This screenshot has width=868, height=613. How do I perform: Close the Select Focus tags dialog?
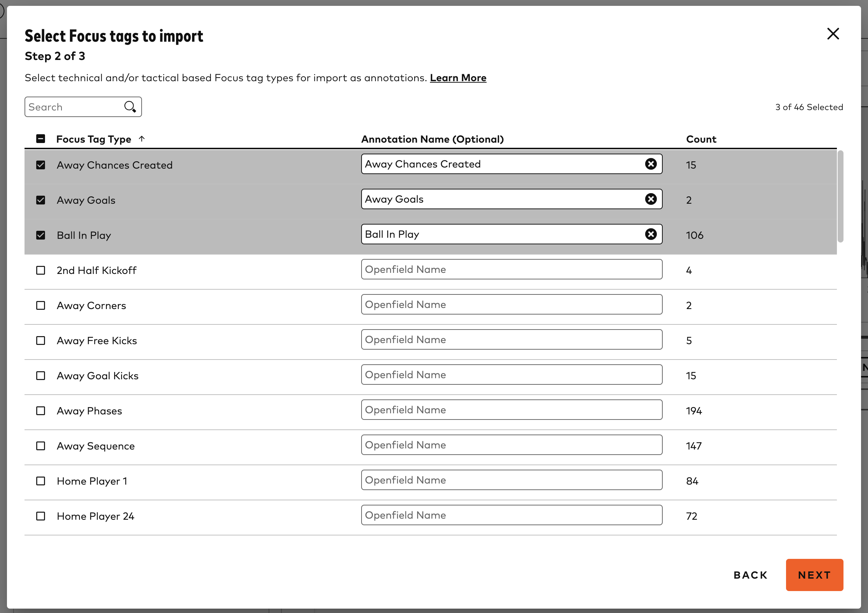click(x=833, y=34)
